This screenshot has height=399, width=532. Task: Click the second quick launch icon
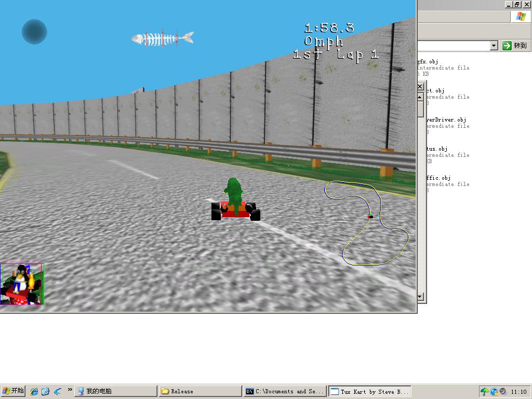tap(46, 391)
